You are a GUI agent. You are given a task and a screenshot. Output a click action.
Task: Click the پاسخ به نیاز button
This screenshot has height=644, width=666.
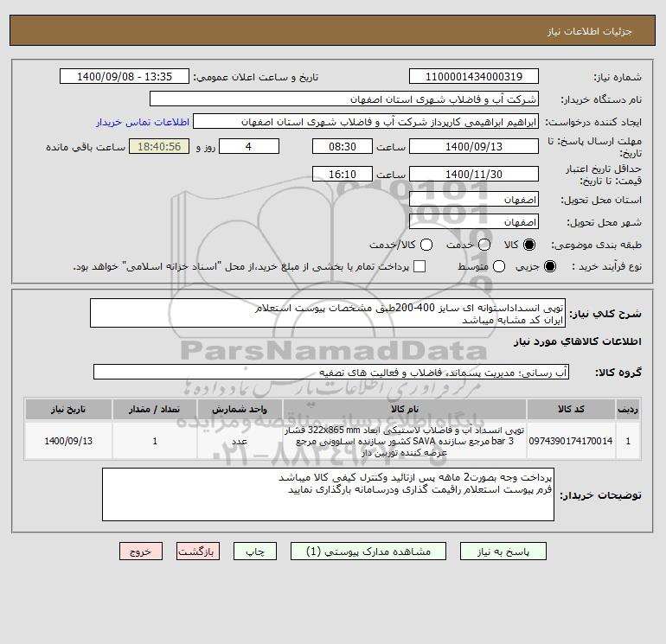pyautogui.click(x=503, y=552)
